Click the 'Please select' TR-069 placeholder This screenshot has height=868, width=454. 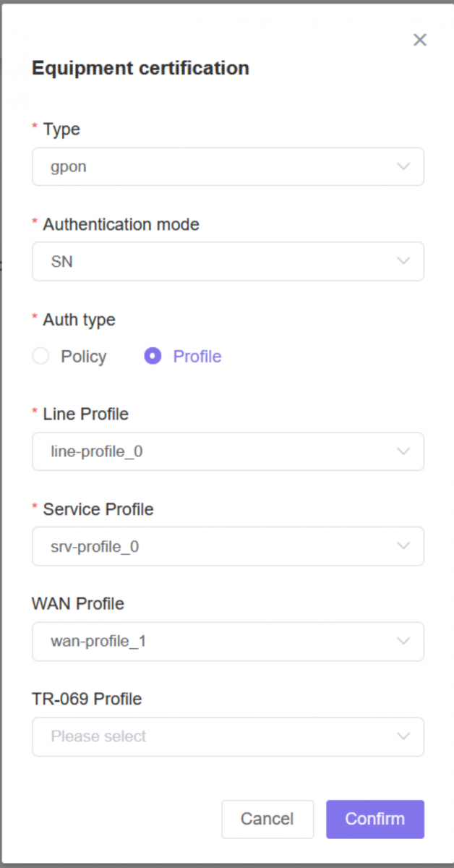98,736
